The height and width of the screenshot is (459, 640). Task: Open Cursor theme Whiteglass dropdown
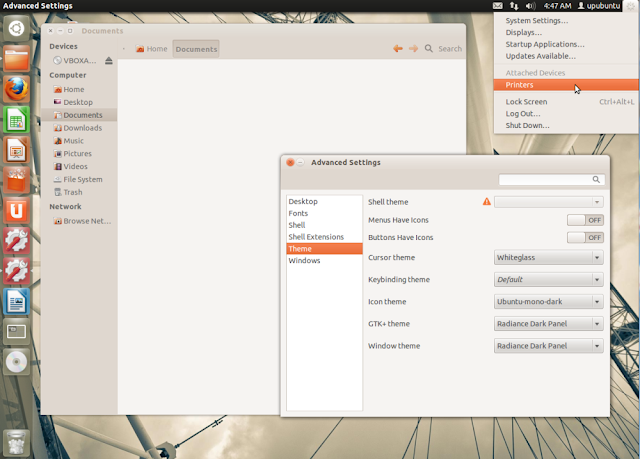click(549, 257)
